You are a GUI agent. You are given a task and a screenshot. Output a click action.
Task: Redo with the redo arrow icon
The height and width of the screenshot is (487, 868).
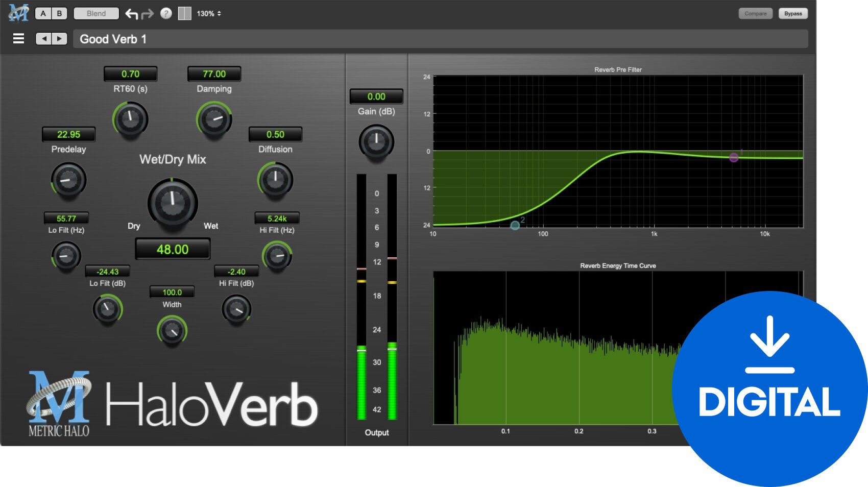click(148, 14)
